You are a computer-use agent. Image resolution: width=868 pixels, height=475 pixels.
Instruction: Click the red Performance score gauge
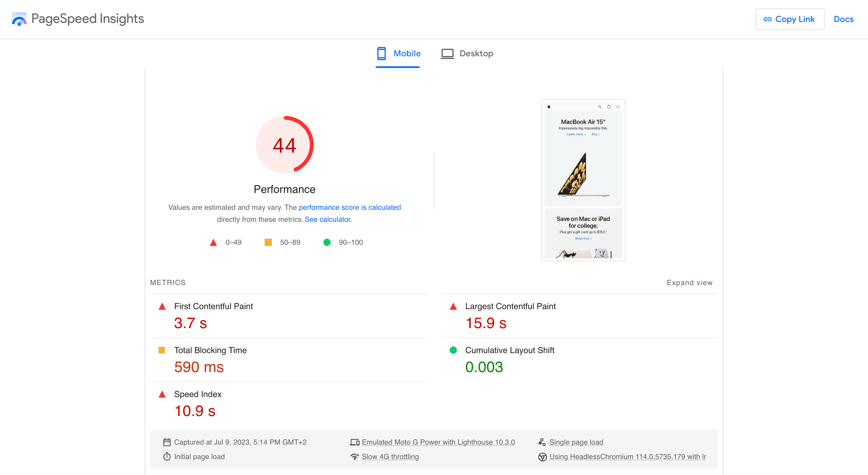click(285, 145)
